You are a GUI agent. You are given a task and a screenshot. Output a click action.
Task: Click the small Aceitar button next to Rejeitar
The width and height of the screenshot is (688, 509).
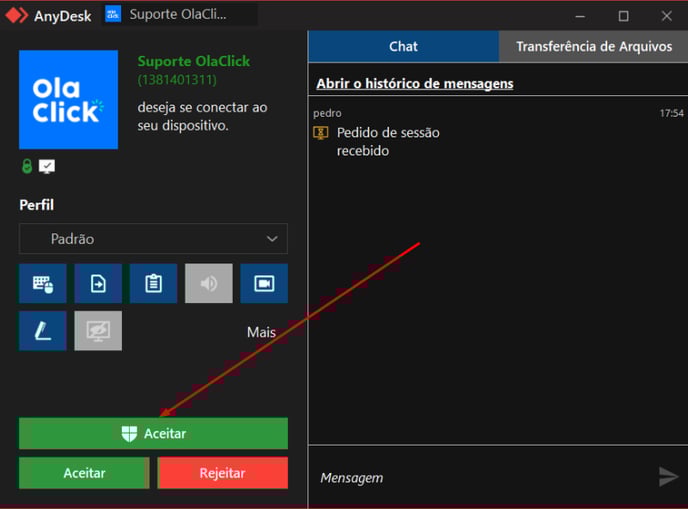click(84, 473)
